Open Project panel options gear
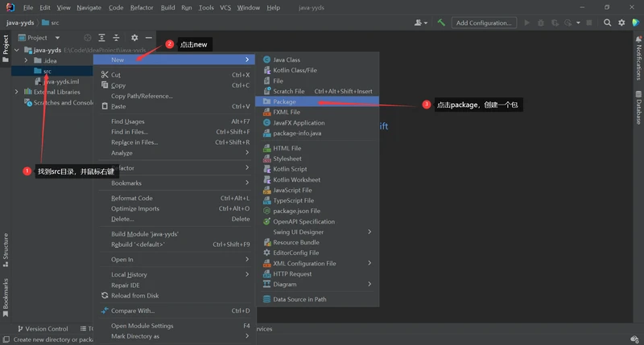This screenshot has width=644, height=345. (x=134, y=38)
